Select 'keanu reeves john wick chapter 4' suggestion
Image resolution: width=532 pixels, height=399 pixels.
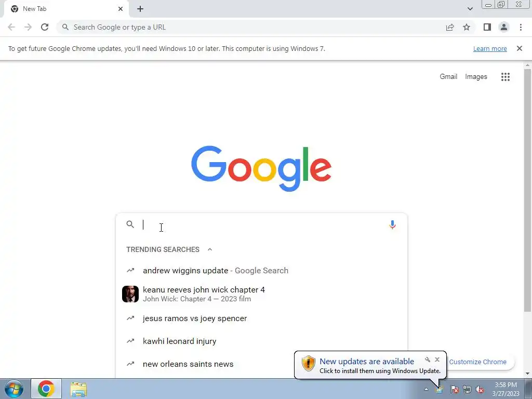261,294
